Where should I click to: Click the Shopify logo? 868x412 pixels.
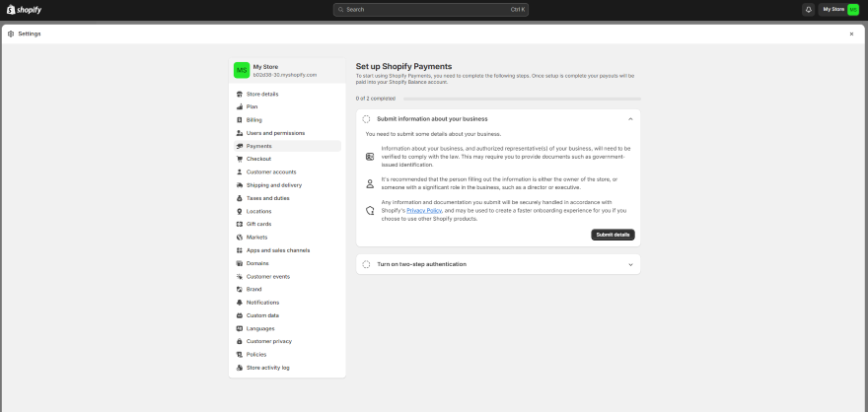pyautogui.click(x=24, y=10)
